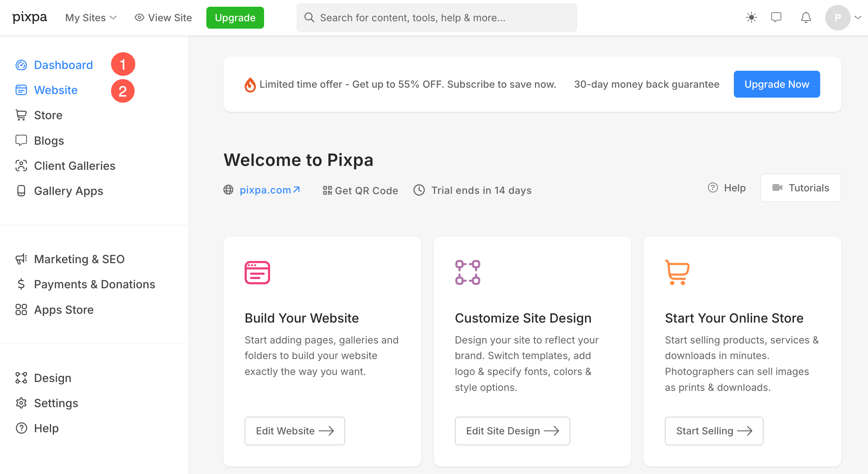Click the Store cart icon in sidebar
The image size is (868, 474).
point(21,115)
